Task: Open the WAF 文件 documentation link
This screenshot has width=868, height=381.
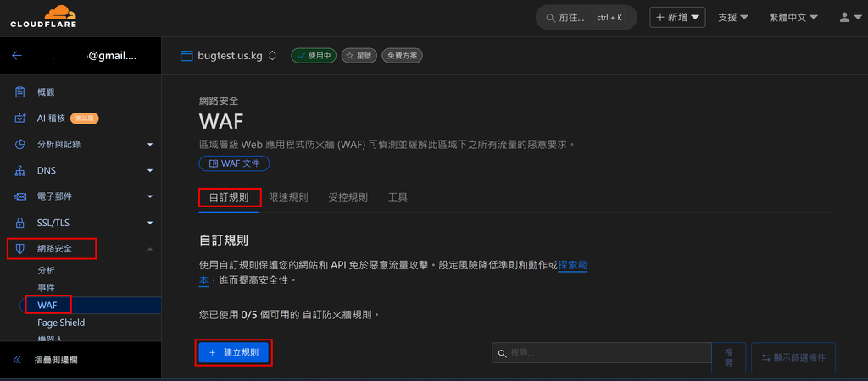Action: [234, 163]
